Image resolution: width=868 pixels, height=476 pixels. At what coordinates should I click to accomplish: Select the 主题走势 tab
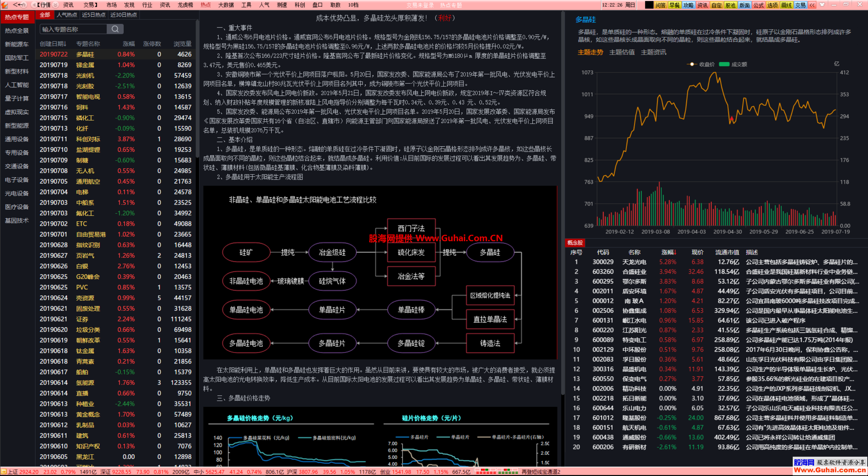(590, 52)
